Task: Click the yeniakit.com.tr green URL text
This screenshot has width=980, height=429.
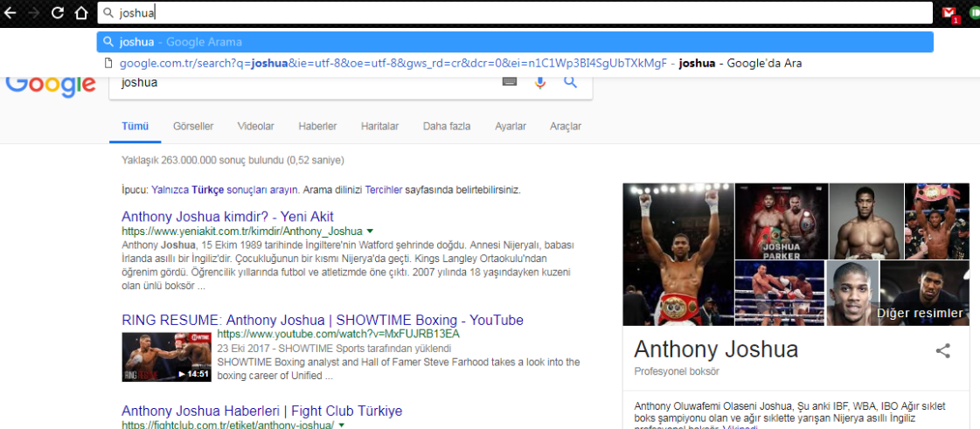Action: point(242,231)
